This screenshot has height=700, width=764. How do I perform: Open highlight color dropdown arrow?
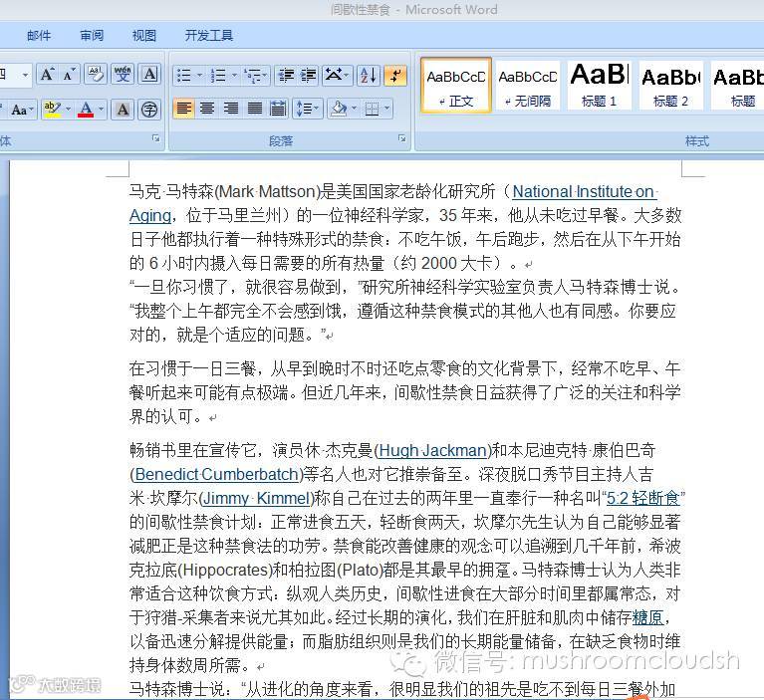[x=68, y=110]
